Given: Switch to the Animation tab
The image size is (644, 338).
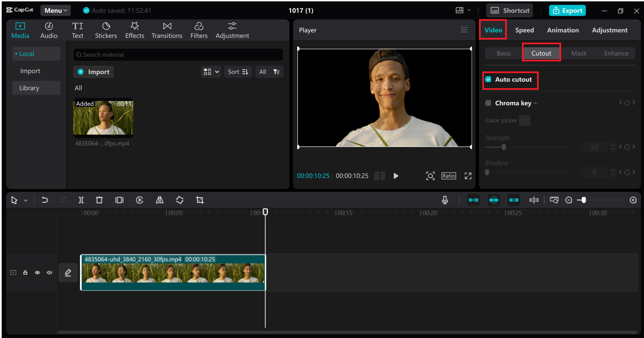Looking at the screenshot, I should point(563,30).
